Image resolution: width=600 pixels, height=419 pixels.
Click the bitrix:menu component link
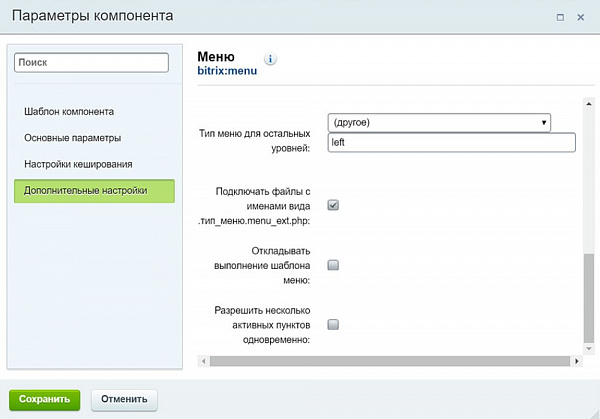[x=227, y=71]
